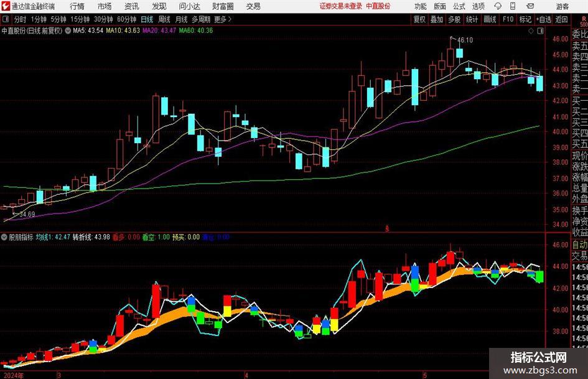Viewport: 588px width, 379px height.
Task: Click the 复权 toolbar button
Action: coord(419,19)
